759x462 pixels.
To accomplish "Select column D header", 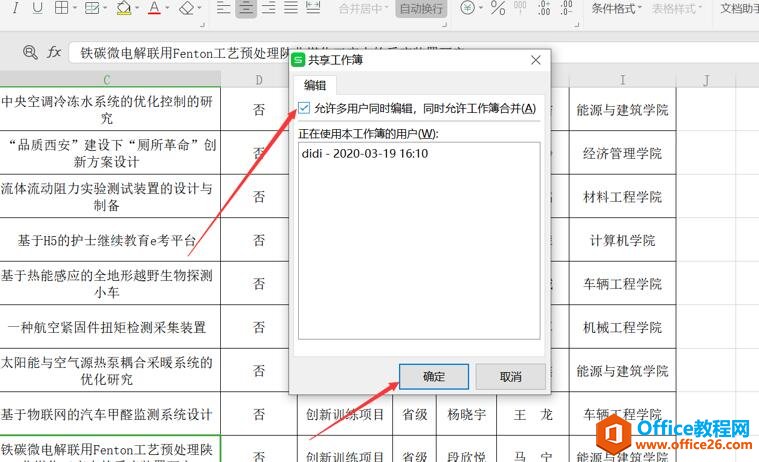I will (259, 79).
